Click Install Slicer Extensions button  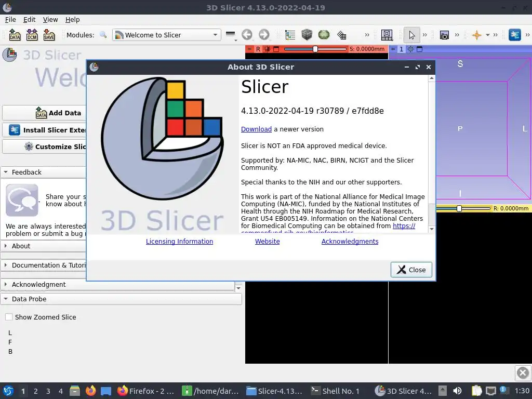point(44,130)
